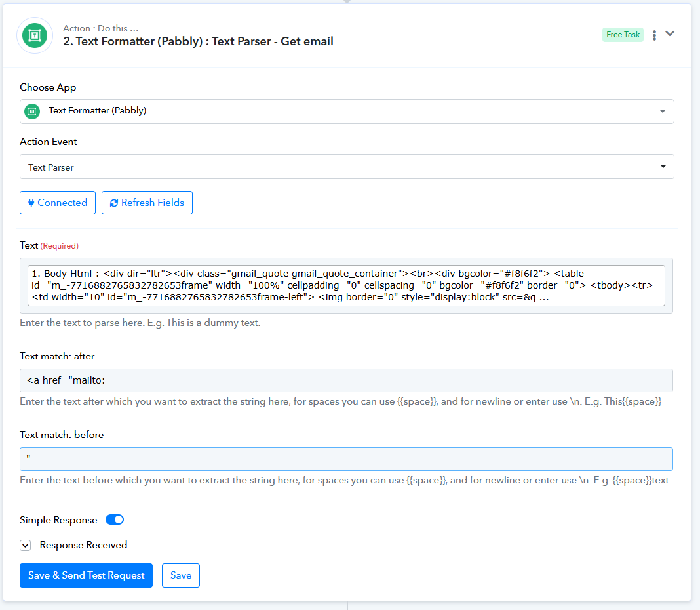This screenshot has height=610, width=700.
Task: Toggle the Simple Response switch
Action: [115, 519]
